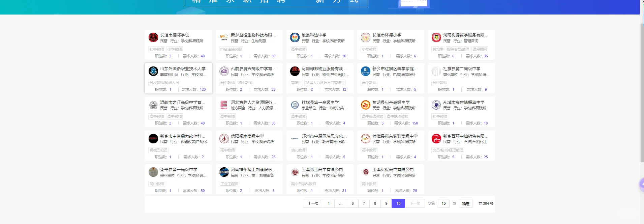Open 长垣市德邻学校 company link
The image size is (644, 224).
click(175, 35)
